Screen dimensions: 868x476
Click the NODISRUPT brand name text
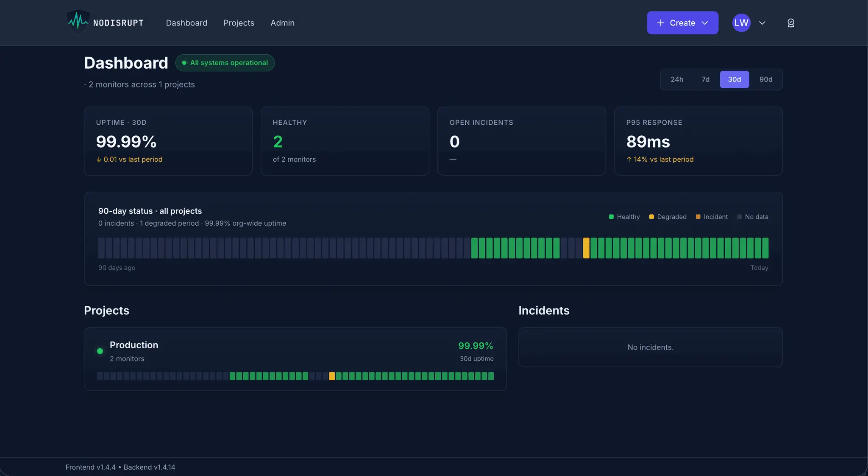pyautogui.click(x=118, y=23)
